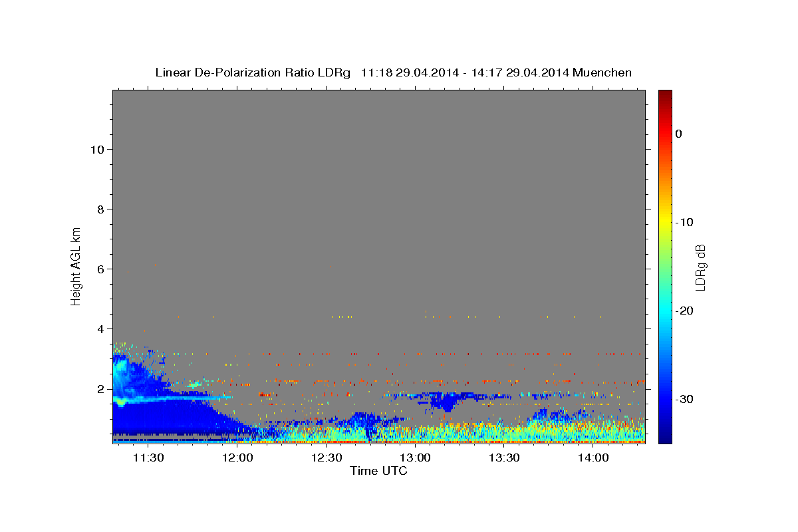Screen dimensions: 798x532
Task: Click the 8 km height label
Action: pos(100,209)
